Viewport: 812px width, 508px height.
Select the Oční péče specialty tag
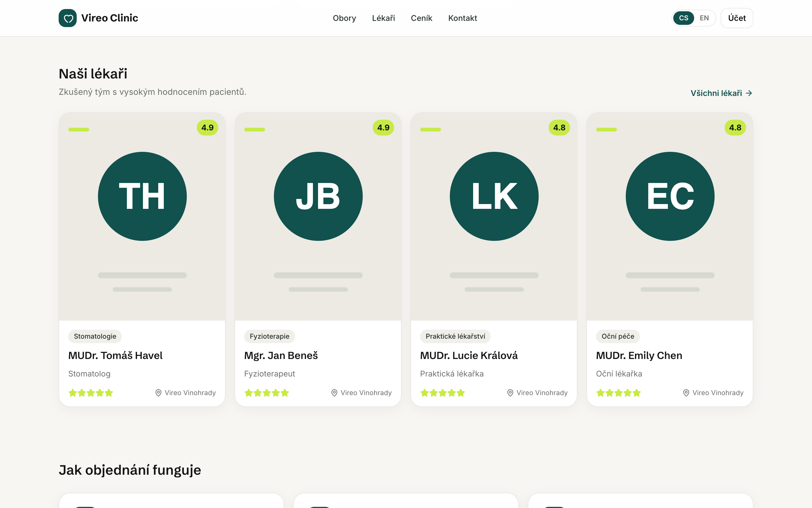click(618, 336)
